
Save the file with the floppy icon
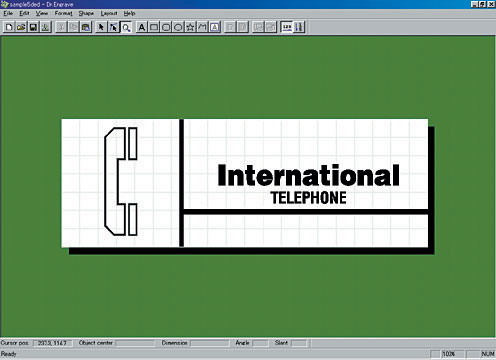point(33,27)
